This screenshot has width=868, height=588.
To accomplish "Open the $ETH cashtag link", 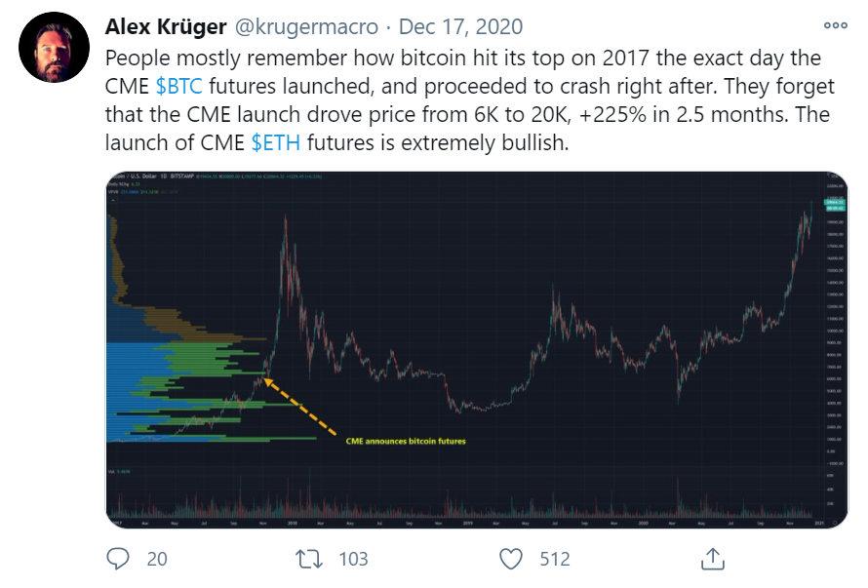I will tap(276, 142).
